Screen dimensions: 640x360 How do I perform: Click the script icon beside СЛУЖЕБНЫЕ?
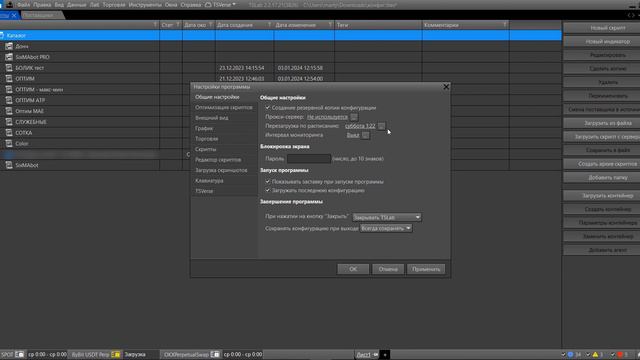click(x=9, y=122)
